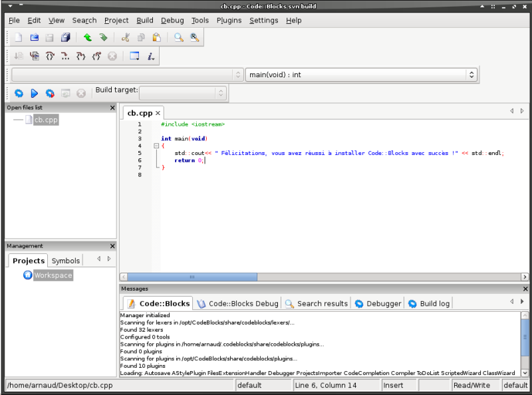Open the debugging windows toolbar icon

pyautogui.click(x=134, y=57)
